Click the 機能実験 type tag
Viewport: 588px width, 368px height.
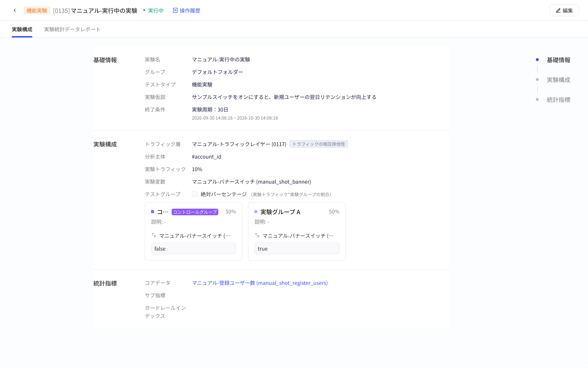(x=37, y=10)
